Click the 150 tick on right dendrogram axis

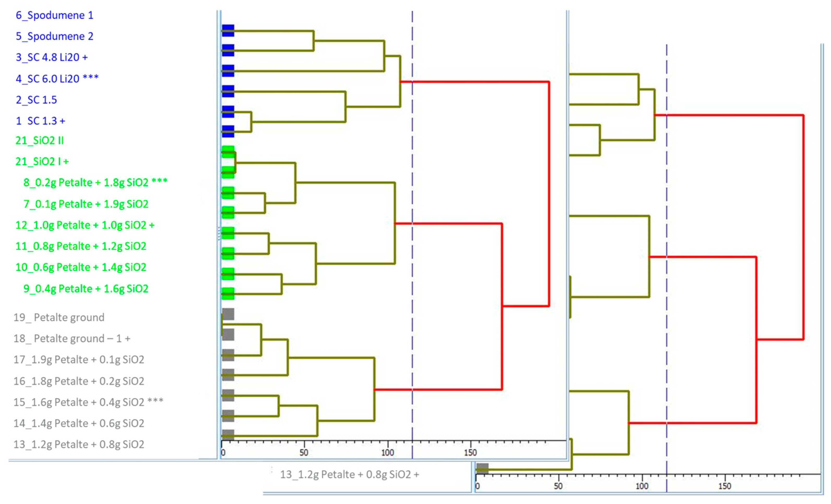pos(725,486)
